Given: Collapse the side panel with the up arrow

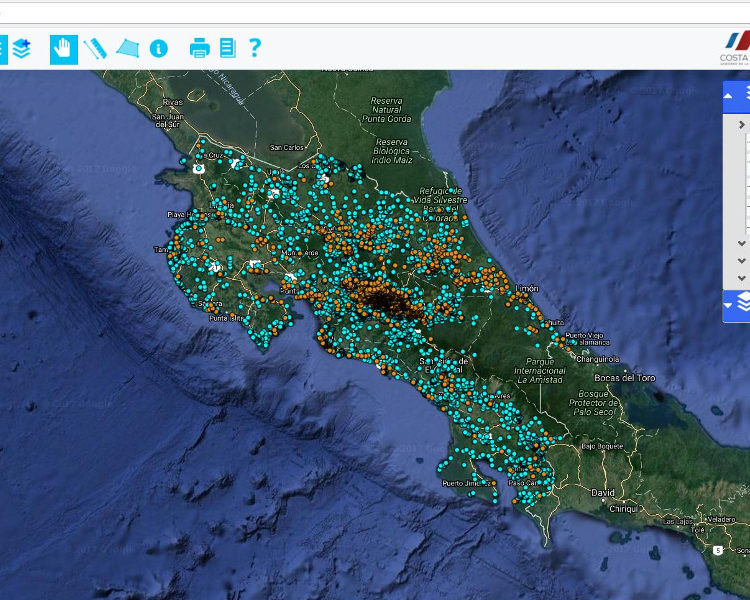Looking at the screenshot, I should pos(729,96).
